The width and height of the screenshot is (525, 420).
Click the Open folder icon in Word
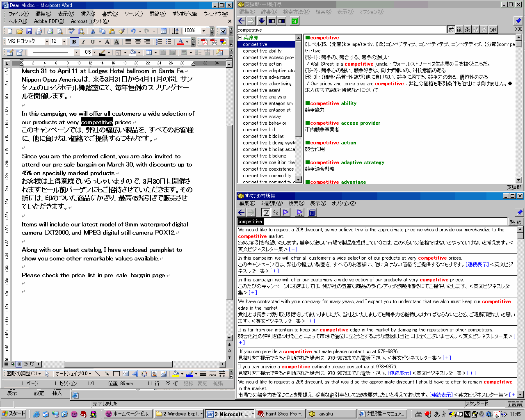[20, 31]
